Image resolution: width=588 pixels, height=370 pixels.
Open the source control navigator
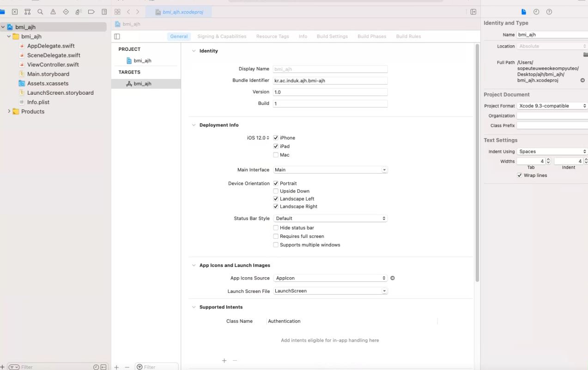click(x=15, y=12)
